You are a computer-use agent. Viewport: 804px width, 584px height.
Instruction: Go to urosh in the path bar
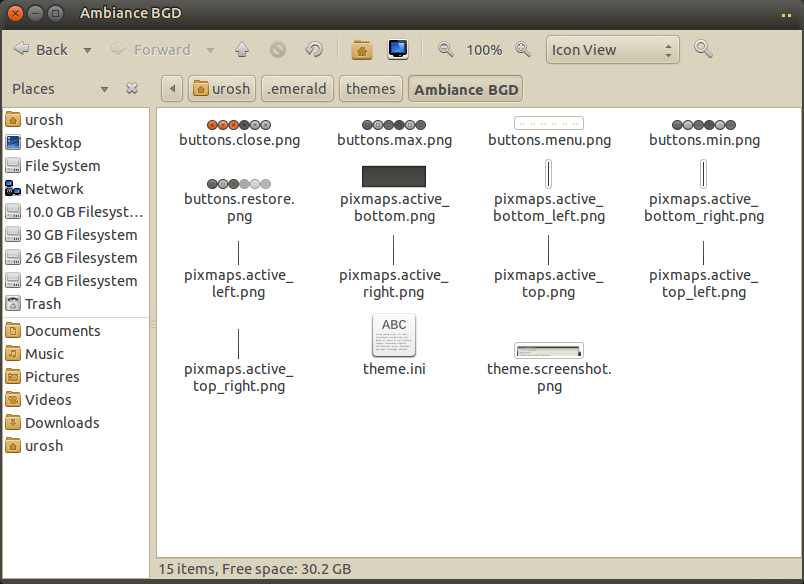click(x=222, y=89)
